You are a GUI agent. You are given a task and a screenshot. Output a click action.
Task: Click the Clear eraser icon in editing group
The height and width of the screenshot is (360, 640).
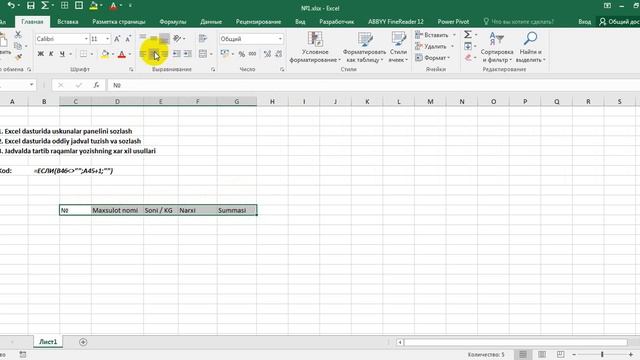coord(468,58)
